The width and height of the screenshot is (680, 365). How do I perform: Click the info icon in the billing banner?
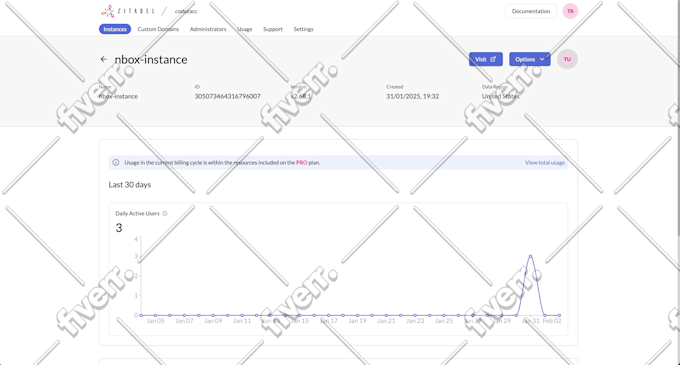(x=116, y=163)
